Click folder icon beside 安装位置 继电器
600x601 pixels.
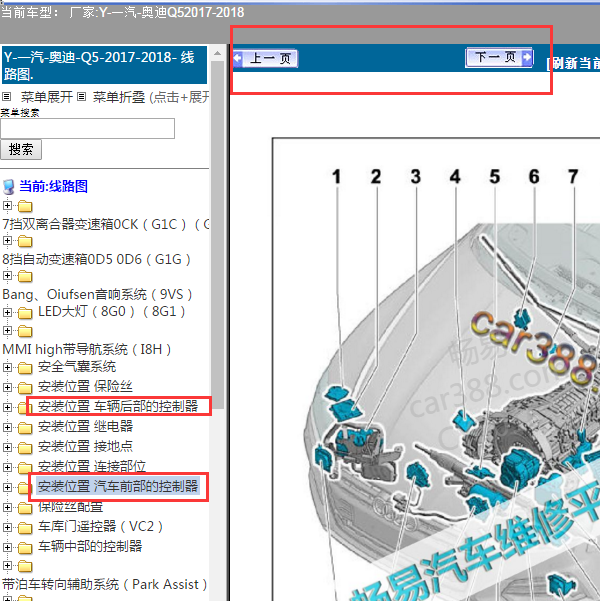click(x=25, y=428)
